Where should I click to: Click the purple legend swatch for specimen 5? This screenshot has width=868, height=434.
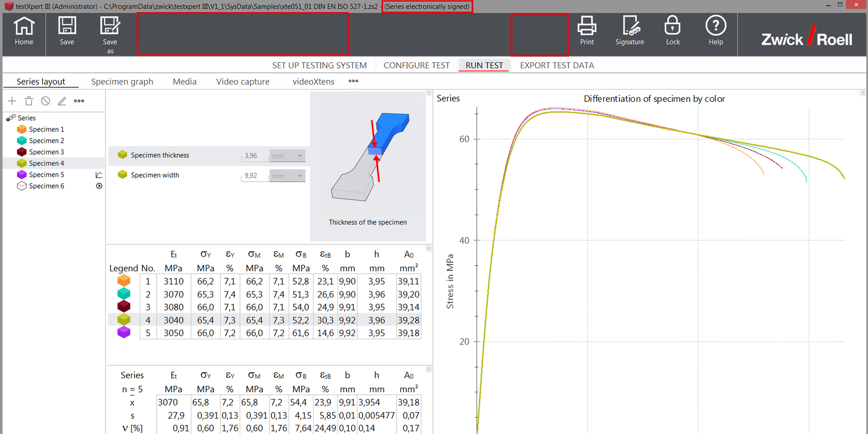[x=124, y=333]
